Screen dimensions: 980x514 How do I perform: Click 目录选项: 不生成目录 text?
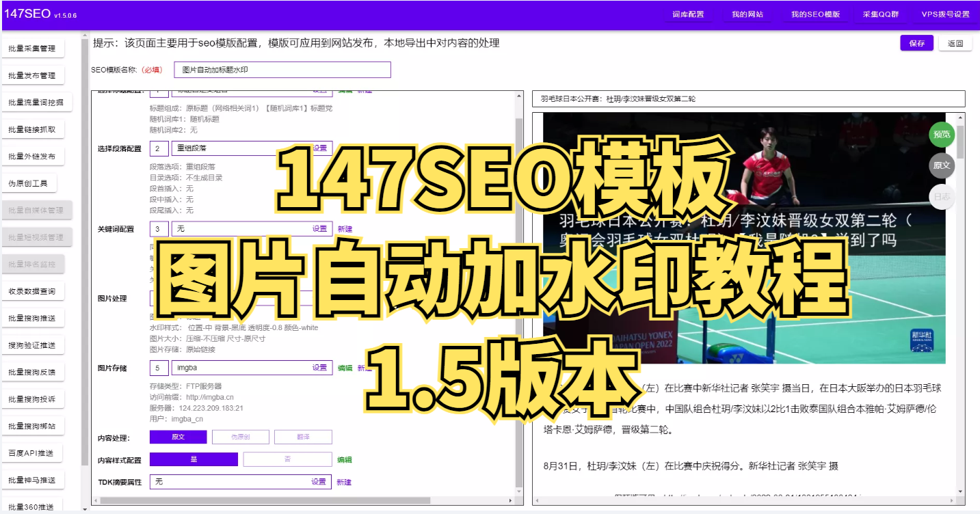(185, 177)
